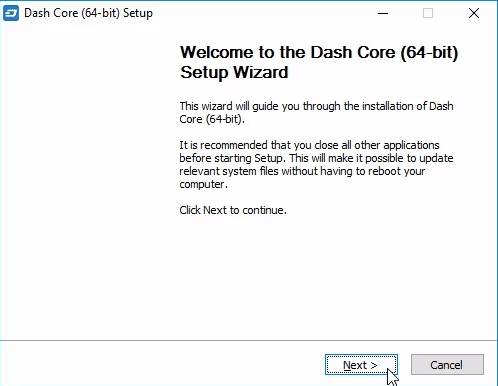Click empty footer area left of Next
498x386 pixels.
click(x=160, y=365)
